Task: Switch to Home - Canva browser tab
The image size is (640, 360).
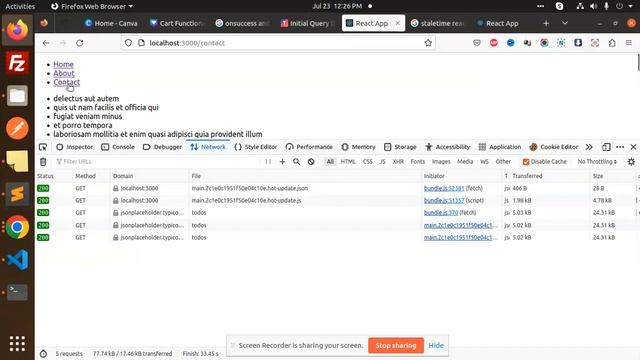Action: click(x=111, y=23)
